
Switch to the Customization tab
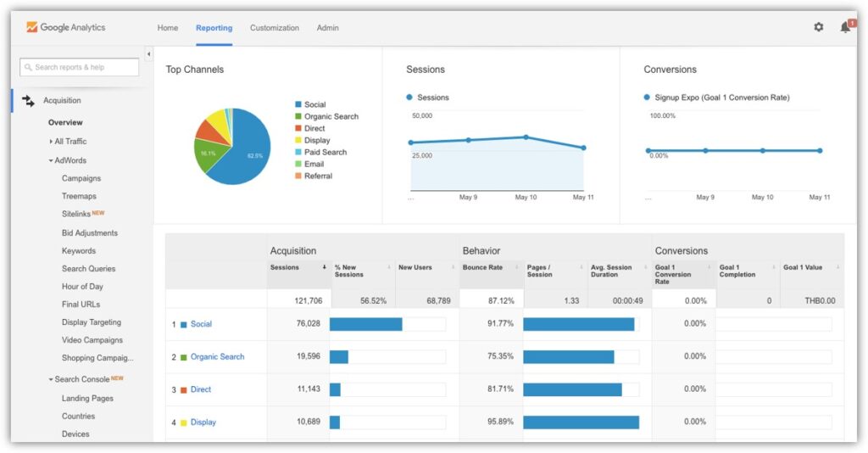(x=275, y=28)
